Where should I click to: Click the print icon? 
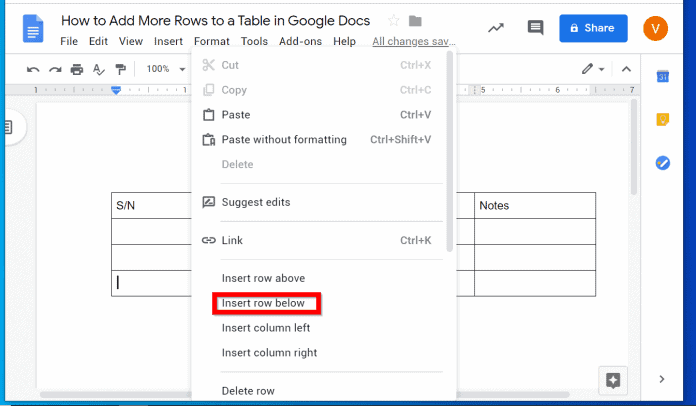(x=77, y=69)
